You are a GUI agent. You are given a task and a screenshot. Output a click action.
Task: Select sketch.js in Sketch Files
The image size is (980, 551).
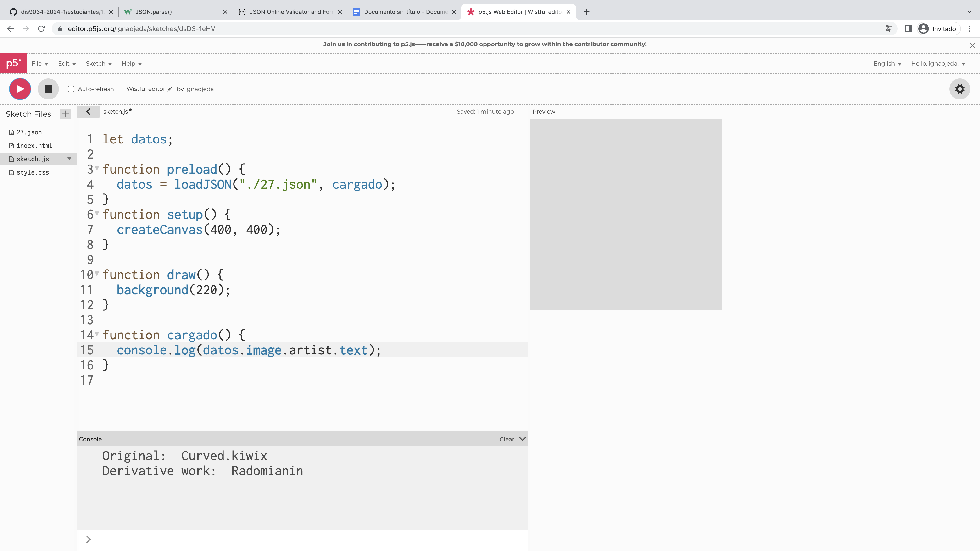(x=33, y=159)
